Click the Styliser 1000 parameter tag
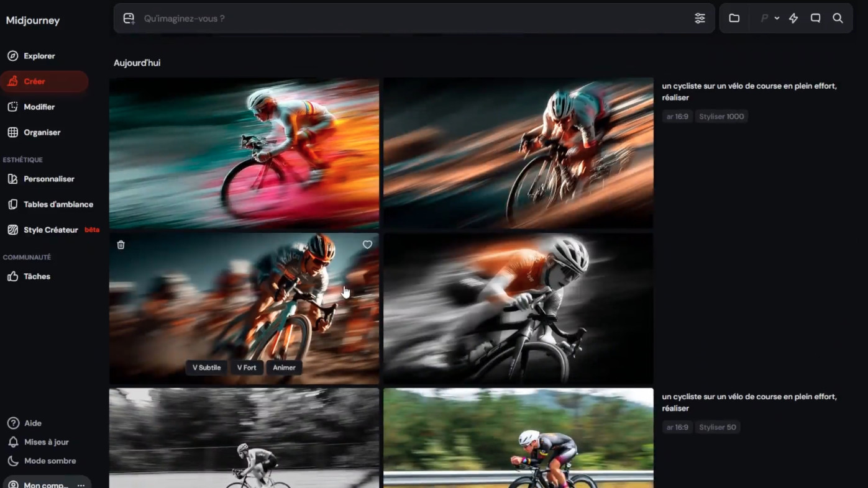868x488 pixels. pyautogui.click(x=721, y=117)
